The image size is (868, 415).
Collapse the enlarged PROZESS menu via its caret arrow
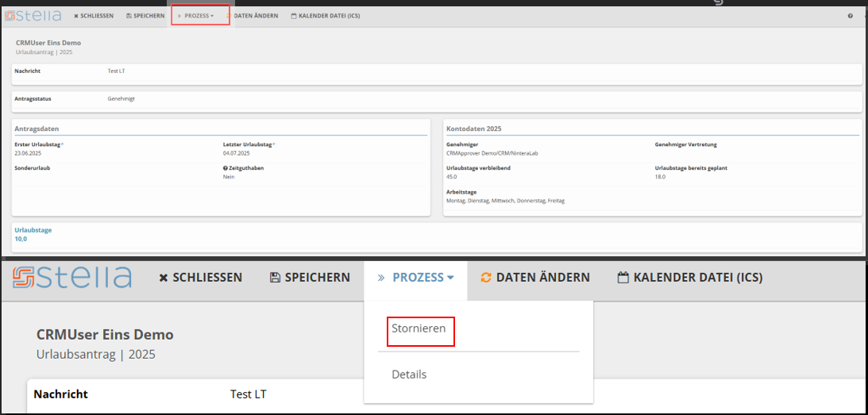tap(450, 278)
